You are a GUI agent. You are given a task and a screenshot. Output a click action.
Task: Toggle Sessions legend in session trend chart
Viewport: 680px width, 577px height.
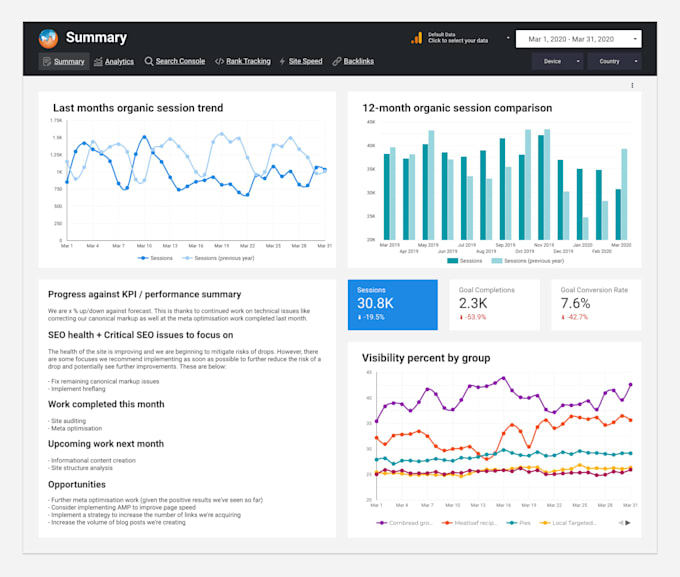point(155,258)
